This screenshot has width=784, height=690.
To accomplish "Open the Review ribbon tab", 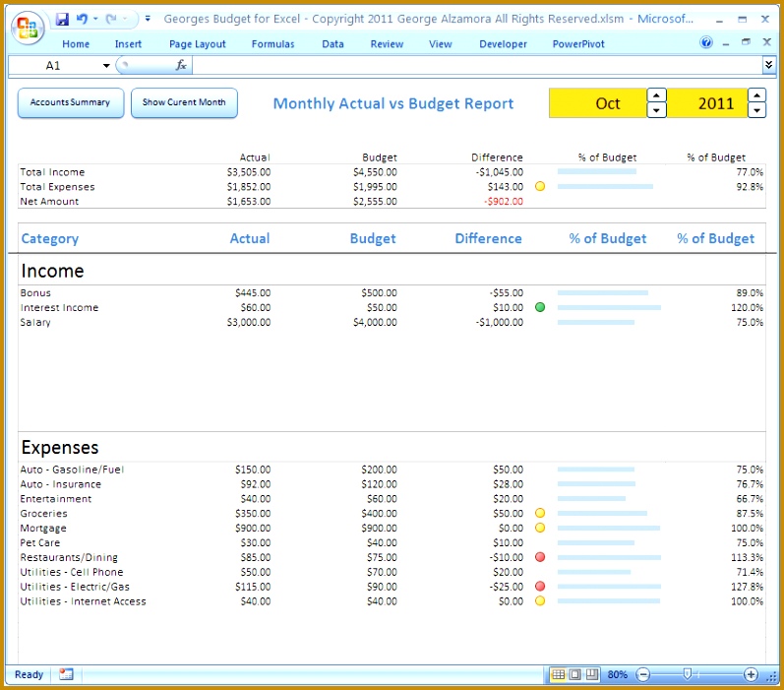I will point(387,44).
